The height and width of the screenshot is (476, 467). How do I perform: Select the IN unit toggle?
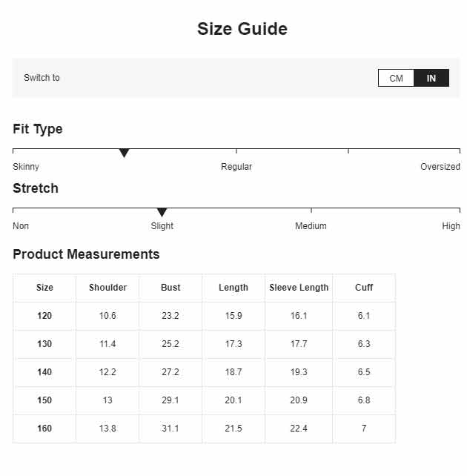(431, 78)
